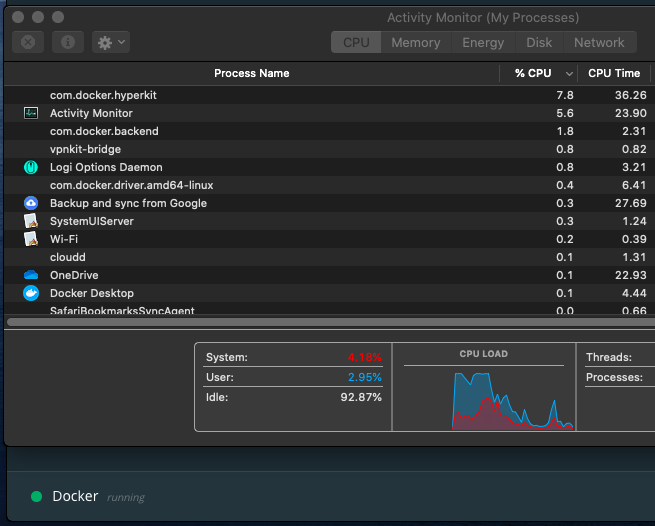
Task: Toggle sort order on % CPU column
Action: coord(539,74)
